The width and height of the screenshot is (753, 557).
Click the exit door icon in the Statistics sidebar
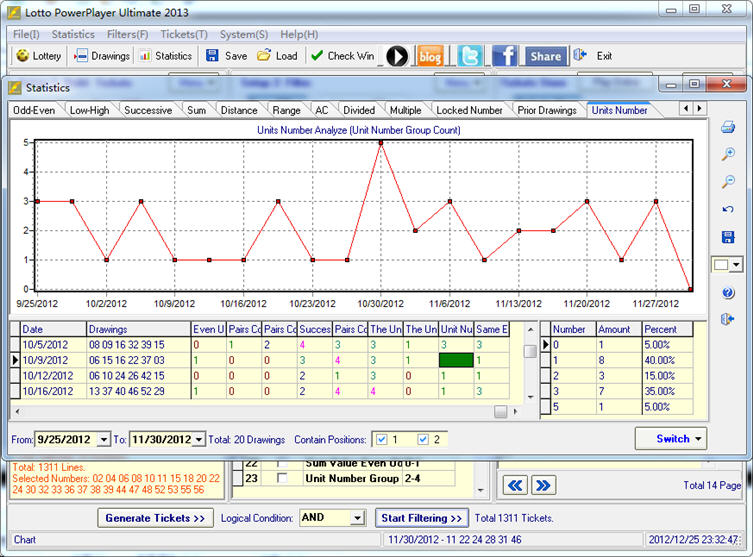[728, 319]
